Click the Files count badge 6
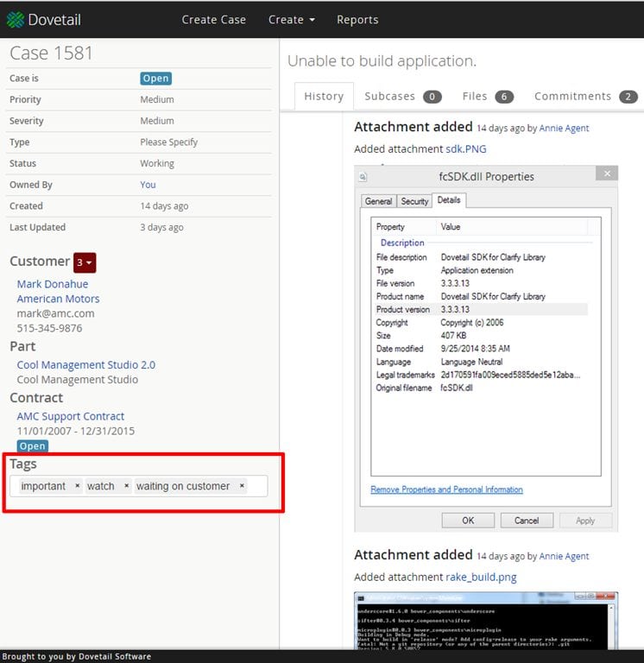Screen dimensions: 644x663 pyautogui.click(x=504, y=97)
